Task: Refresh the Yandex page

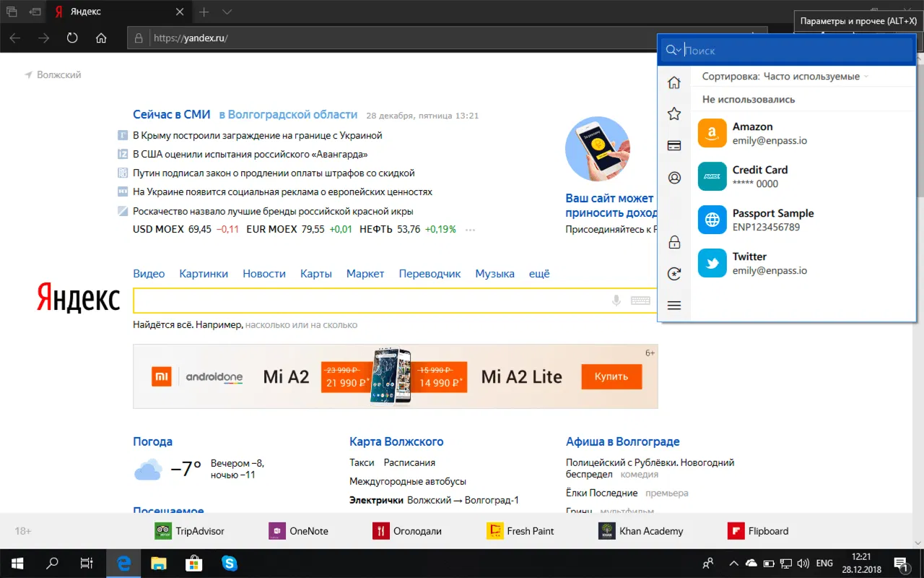Action: click(72, 38)
